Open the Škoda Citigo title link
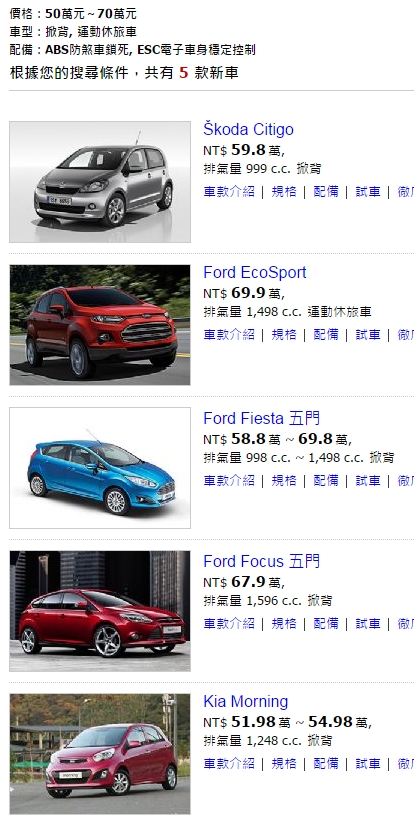The width and height of the screenshot is (414, 824). (x=248, y=129)
